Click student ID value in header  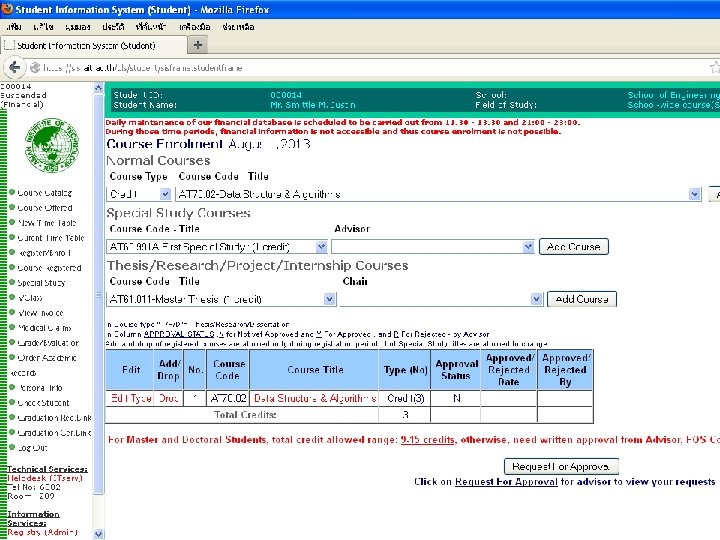286,95
